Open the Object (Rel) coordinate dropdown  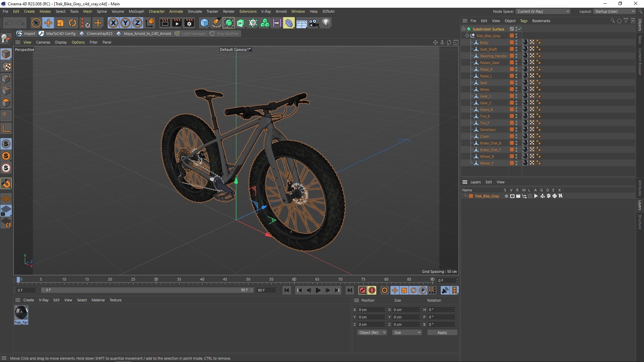pyautogui.click(x=372, y=333)
